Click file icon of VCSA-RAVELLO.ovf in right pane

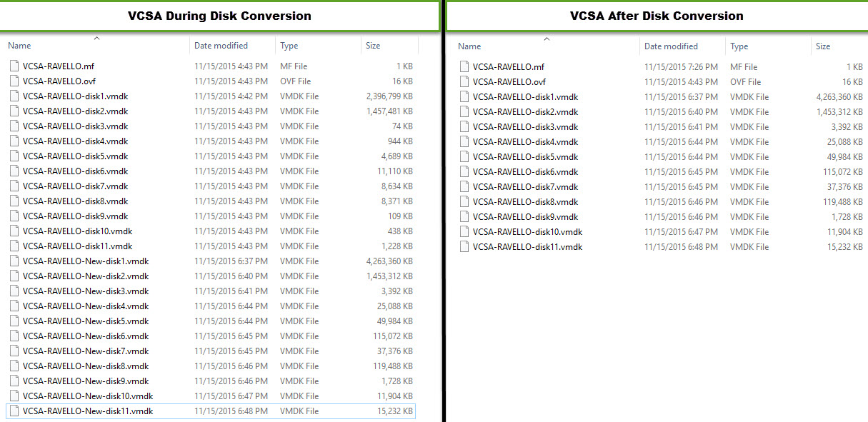[465, 82]
